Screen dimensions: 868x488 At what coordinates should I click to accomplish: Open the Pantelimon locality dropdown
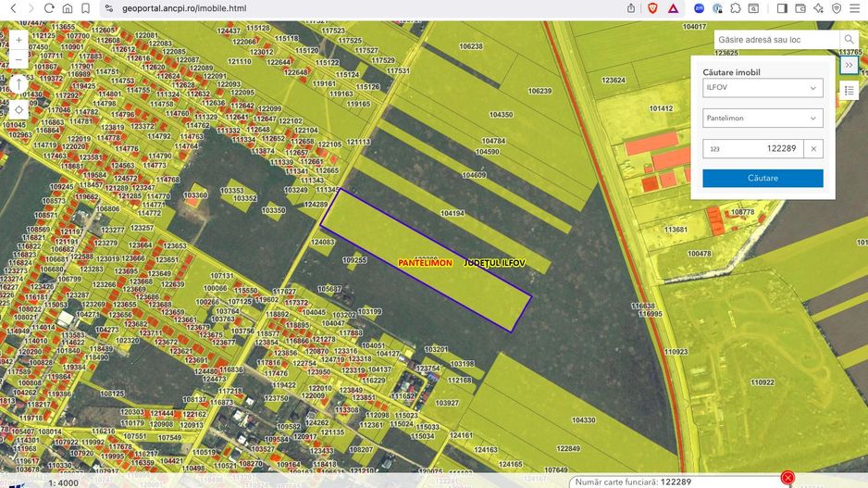762,119
